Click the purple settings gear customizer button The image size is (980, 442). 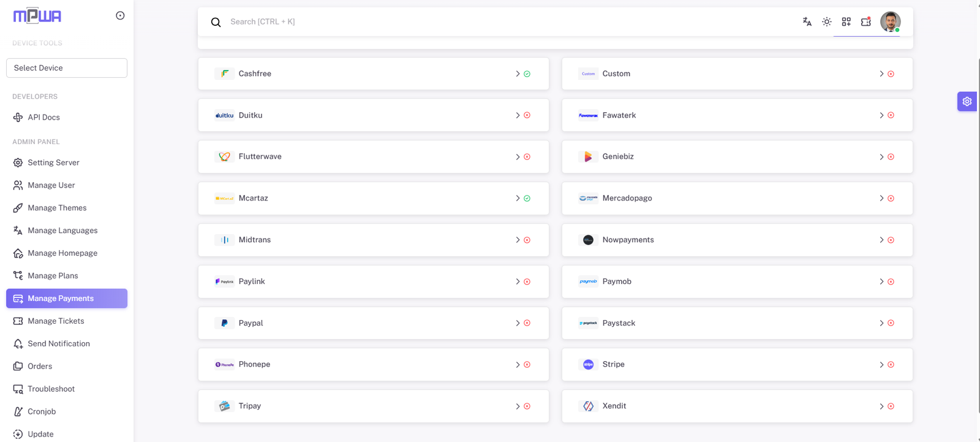click(967, 102)
